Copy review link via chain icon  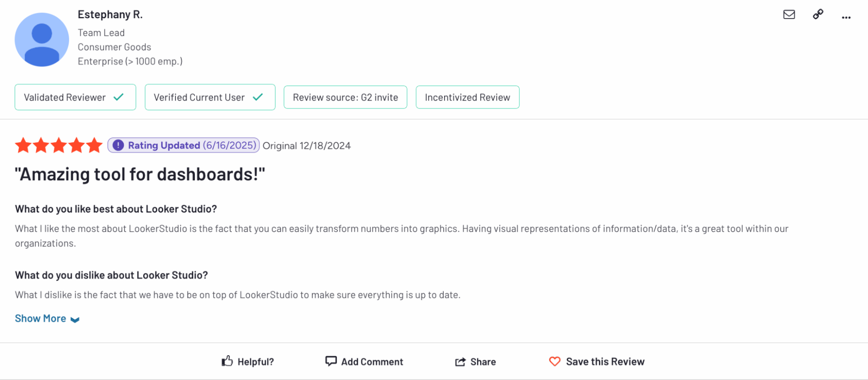click(818, 14)
